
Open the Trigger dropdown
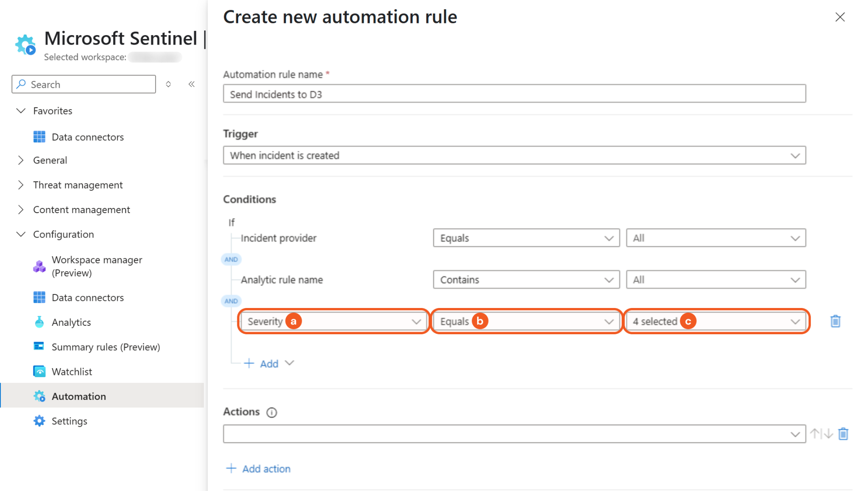(514, 155)
